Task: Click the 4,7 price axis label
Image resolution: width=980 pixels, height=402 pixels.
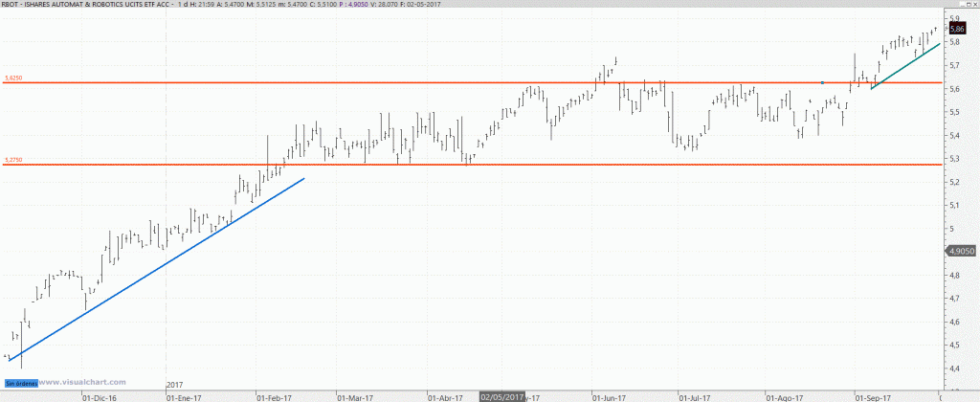Action: point(954,299)
